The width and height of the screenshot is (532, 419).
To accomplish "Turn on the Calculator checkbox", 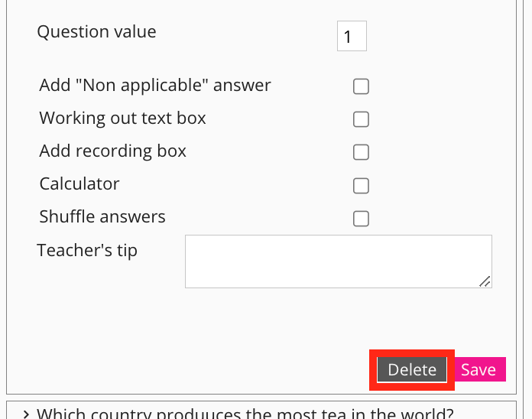I will pos(361,185).
